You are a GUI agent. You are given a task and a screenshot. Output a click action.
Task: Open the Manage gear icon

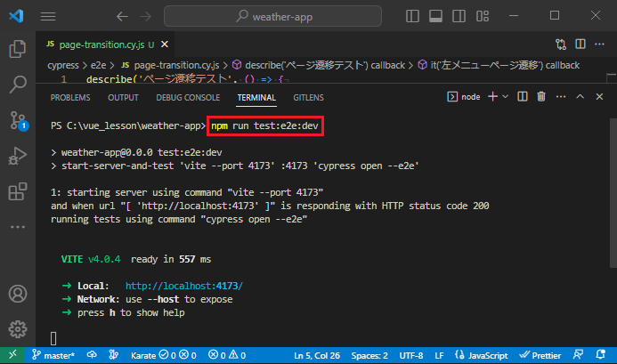coord(17,329)
